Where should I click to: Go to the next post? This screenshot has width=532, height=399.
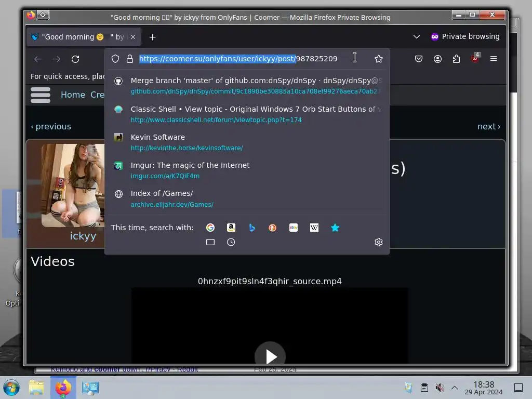tap(489, 127)
